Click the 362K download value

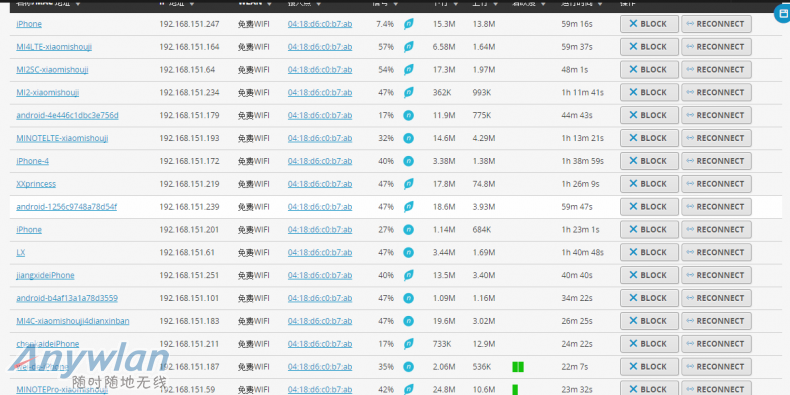click(x=442, y=92)
